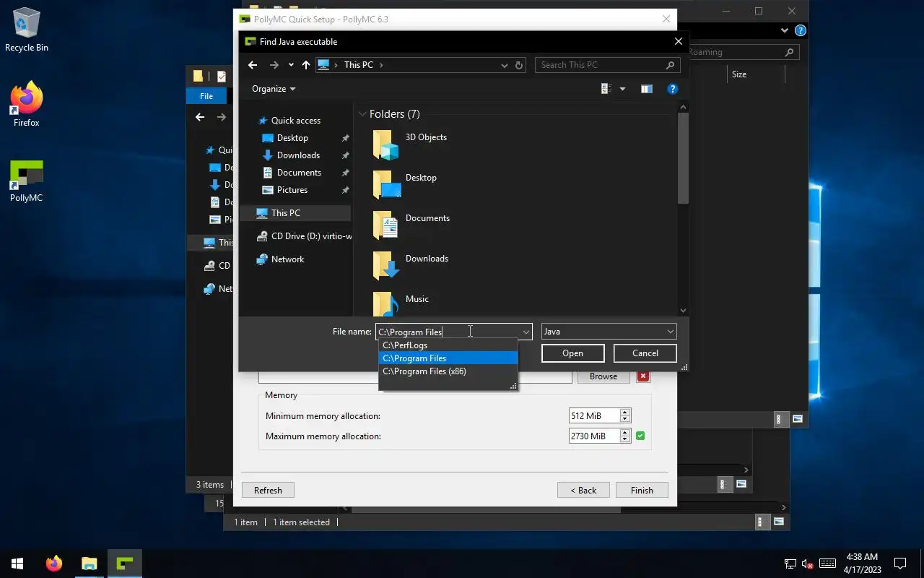Click maximum memory allocation spin box
The width and height of the screenshot is (924, 578).
pyautogui.click(x=600, y=436)
